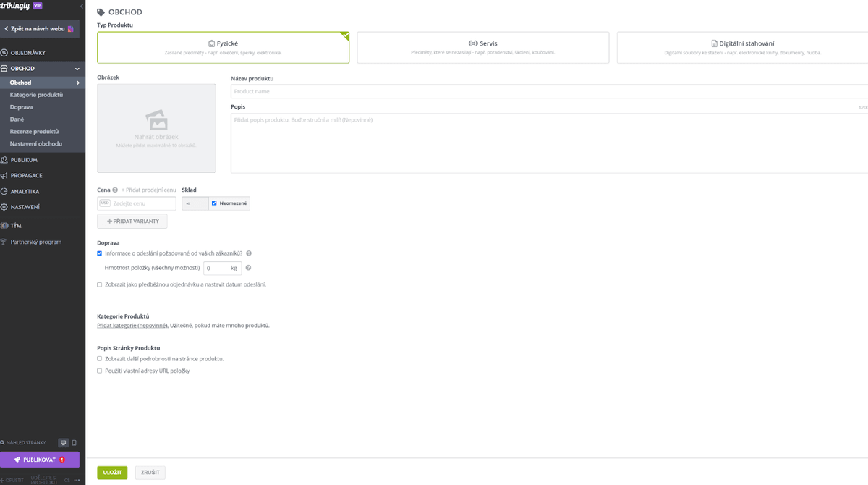This screenshot has height=485, width=868.
Task: Click the VIP badge beside Strikingly logo
Action: (38, 4)
